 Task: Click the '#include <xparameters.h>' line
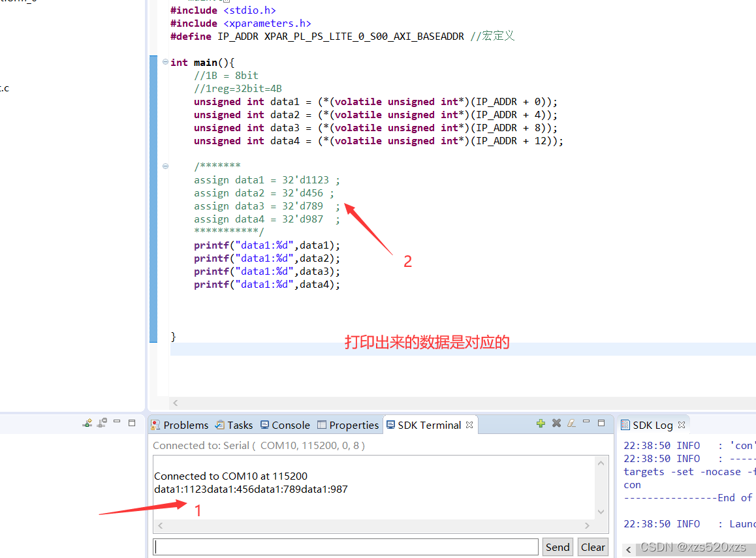(241, 23)
